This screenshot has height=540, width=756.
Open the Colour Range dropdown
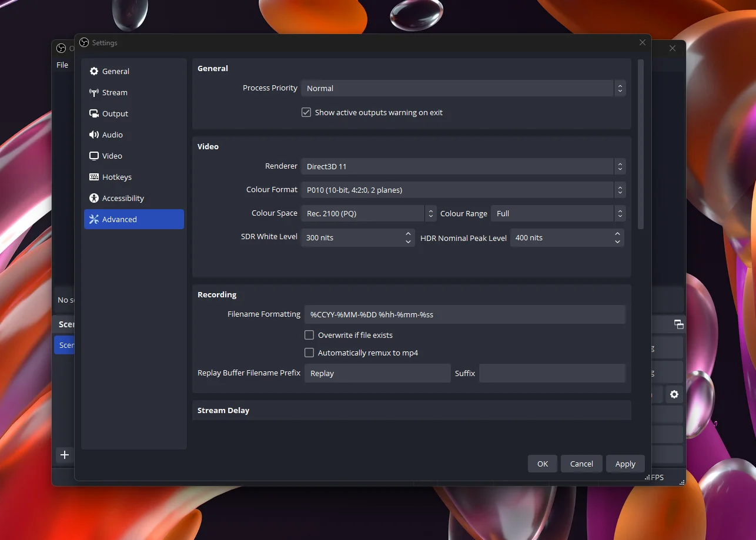[x=558, y=213]
